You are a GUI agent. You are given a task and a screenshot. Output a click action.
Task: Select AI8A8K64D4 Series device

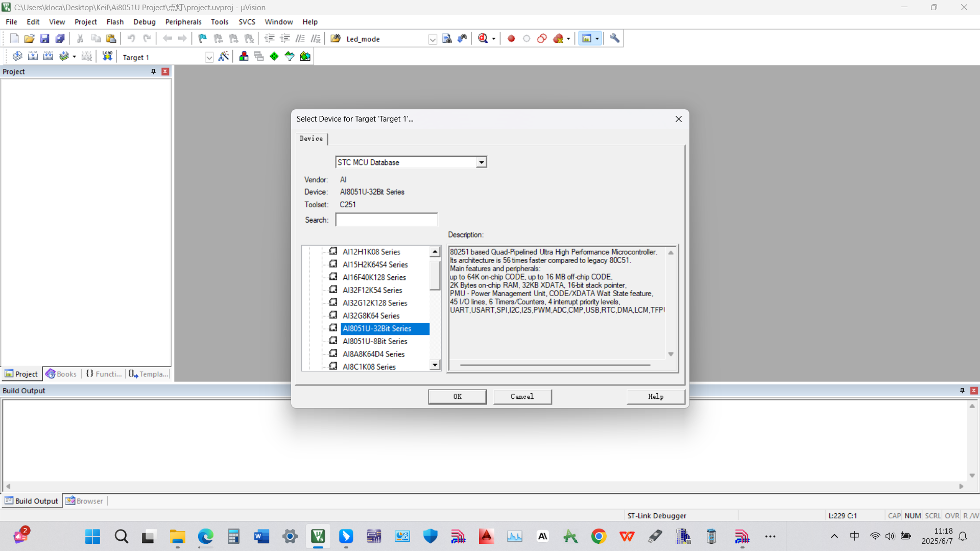(x=373, y=354)
